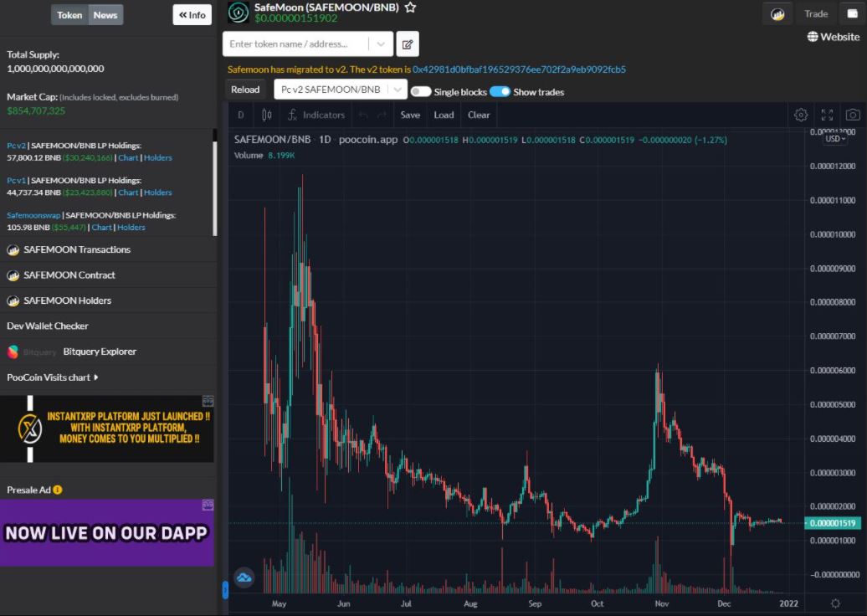Disable the Show trades toggle
This screenshot has width=867, height=616.
tap(500, 92)
